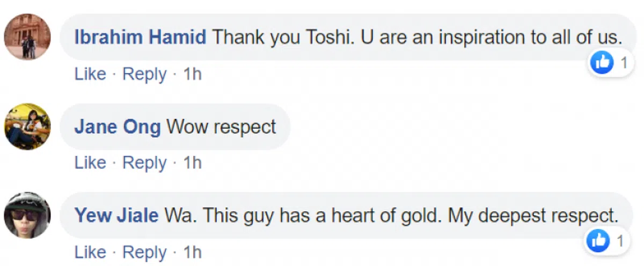
Task: Click the 1h timestamp under Jane Ong's comment
Action: point(193,163)
